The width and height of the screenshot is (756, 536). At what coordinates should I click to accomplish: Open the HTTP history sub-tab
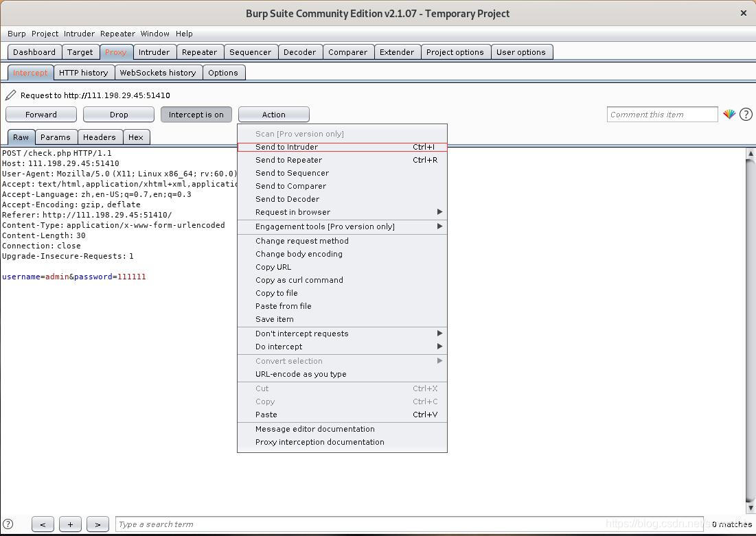point(84,73)
